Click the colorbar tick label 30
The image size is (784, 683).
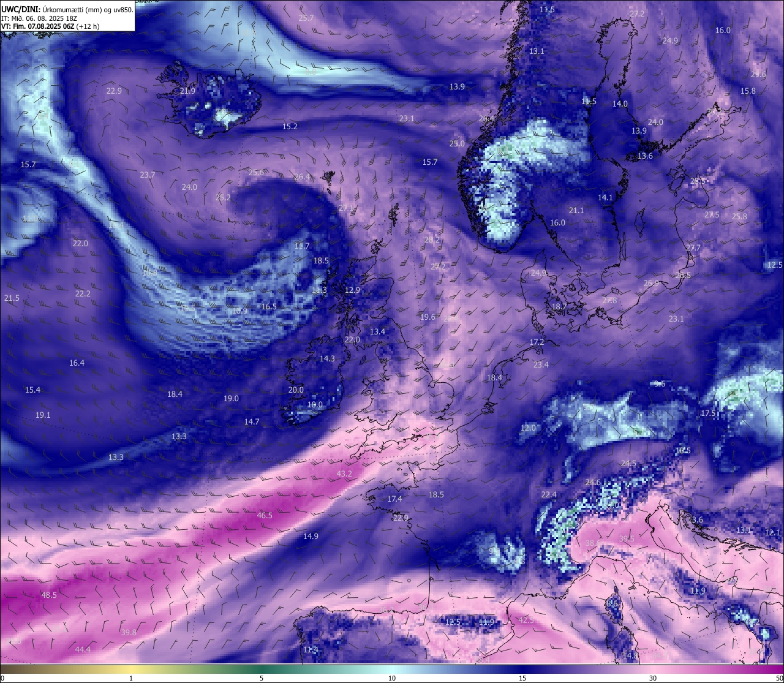653,678
